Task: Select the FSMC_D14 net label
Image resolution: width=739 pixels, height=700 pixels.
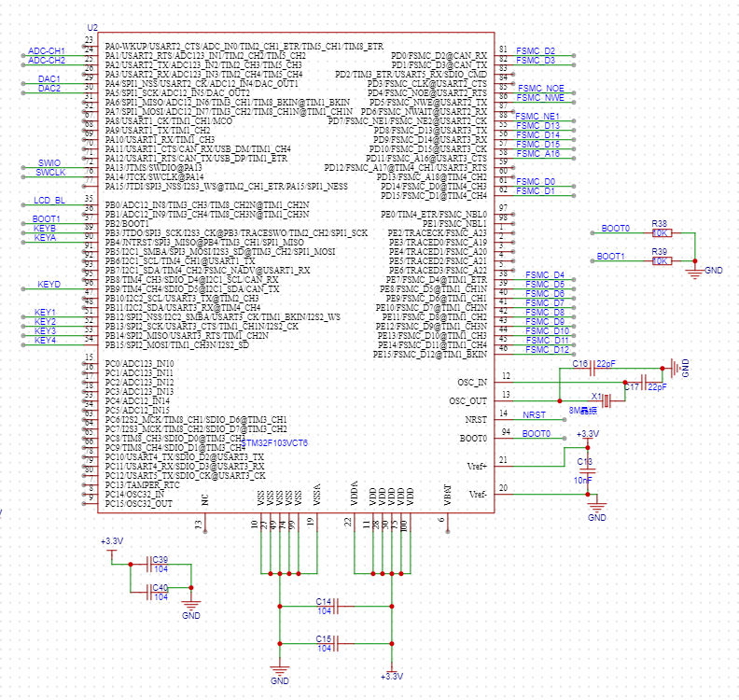Action: point(537,134)
